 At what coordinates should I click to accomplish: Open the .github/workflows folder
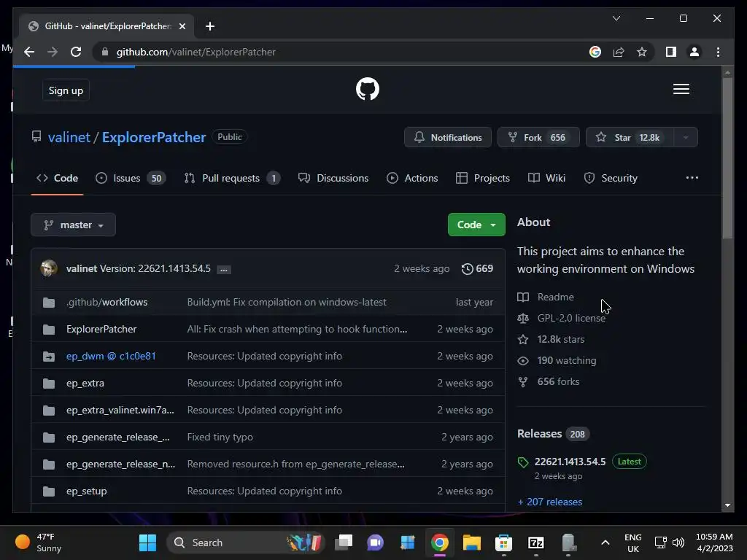pyautogui.click(x=107, y=303)
